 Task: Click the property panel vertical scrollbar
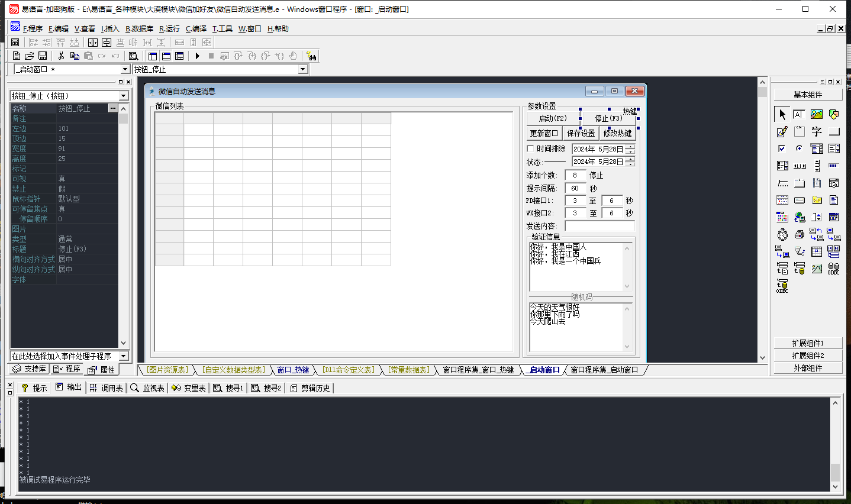(x=123, y=225)
